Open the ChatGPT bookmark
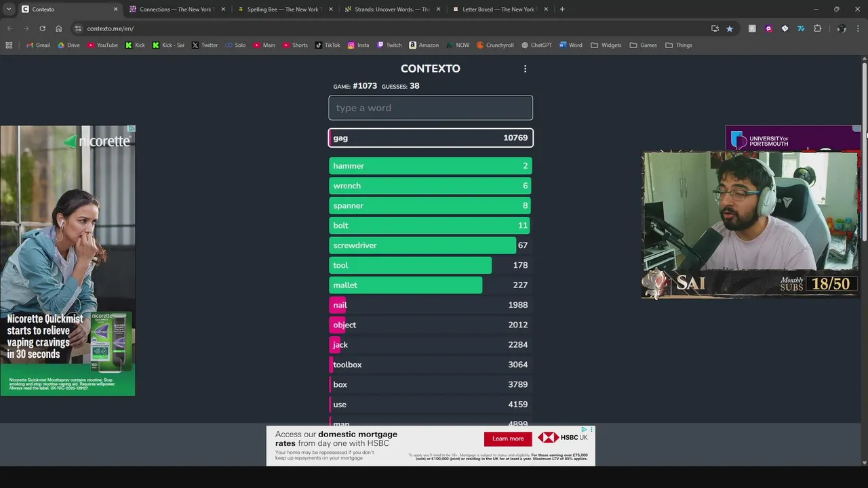 (x=536, y=45)
